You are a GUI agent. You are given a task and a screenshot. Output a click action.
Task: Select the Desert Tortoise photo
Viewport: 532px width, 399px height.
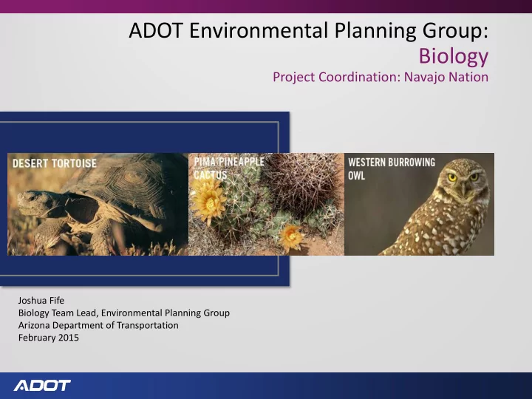[x=98, y=204]
